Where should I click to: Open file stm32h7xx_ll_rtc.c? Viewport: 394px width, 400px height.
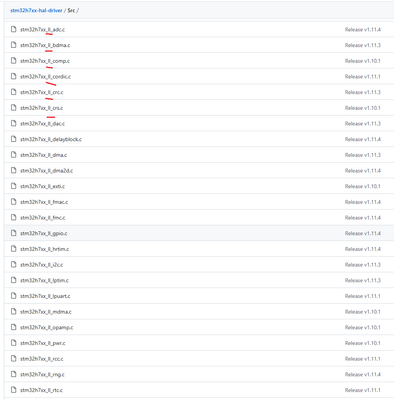click(x=41, y=390)
